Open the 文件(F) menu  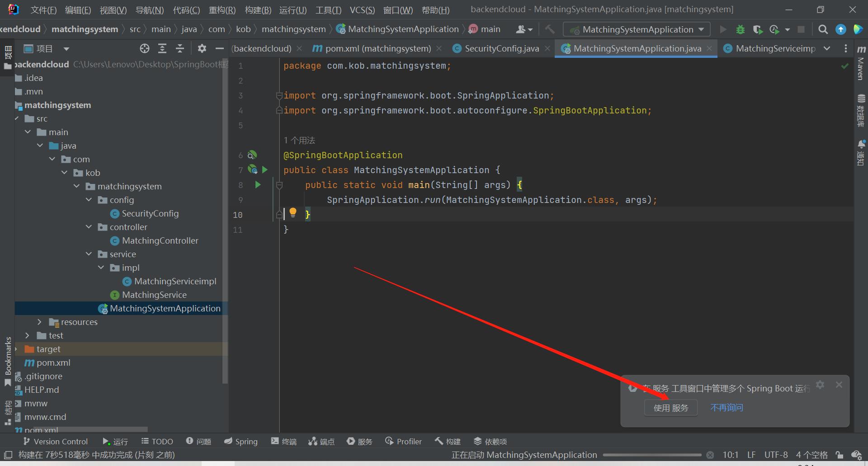pyautogui.click(x=43, y=10)
